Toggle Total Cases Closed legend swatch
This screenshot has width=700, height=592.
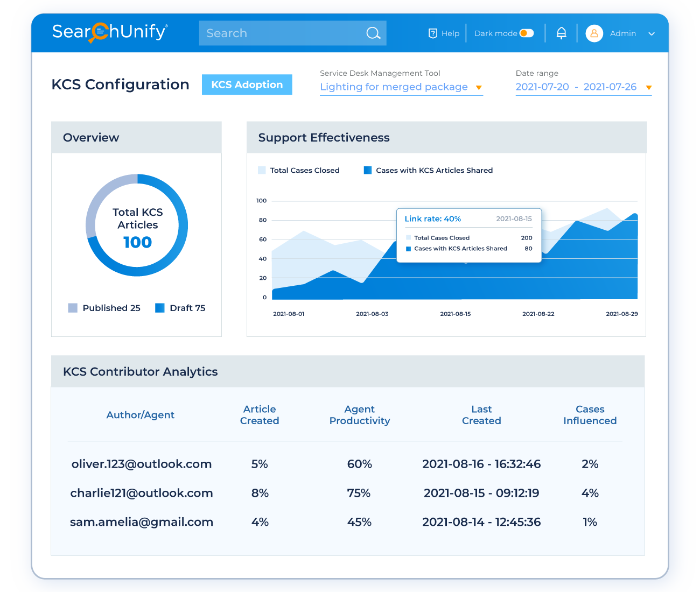262,170
